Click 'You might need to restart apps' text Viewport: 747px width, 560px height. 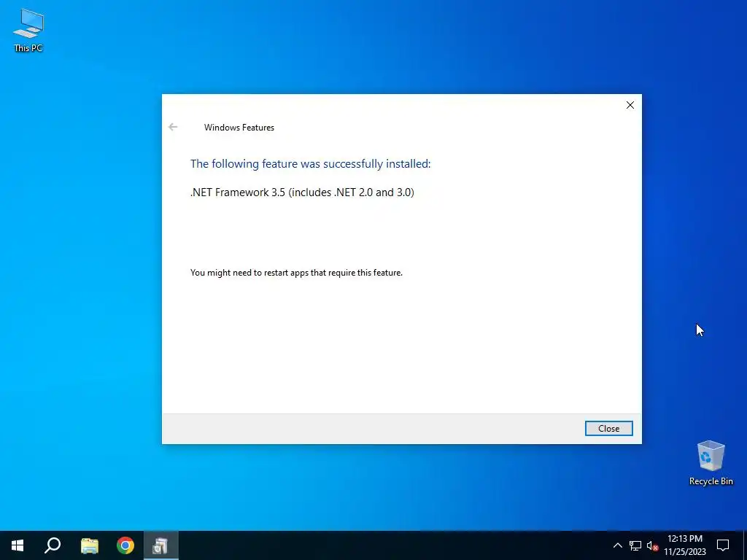click(296, 273)
